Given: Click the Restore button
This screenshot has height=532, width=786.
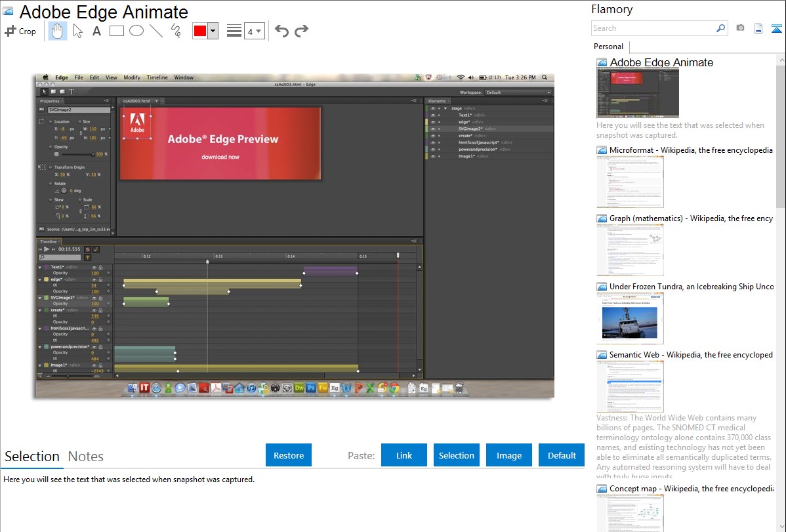Looking at the screenshot, I should click(x=289, y=455).
